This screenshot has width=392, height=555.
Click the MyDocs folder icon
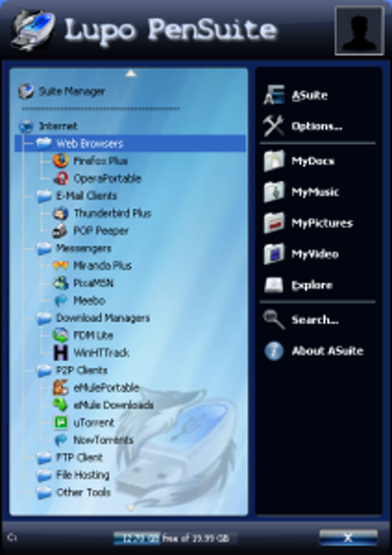[x=274, y=161]
